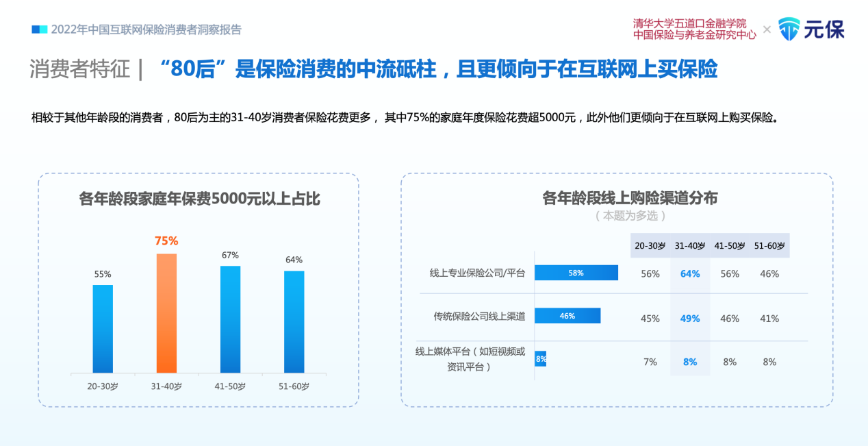Image resolution: width=868 pixels, height=446 pixels.
Task: Click the × symbol between the two logos
Action: point(767,29)
